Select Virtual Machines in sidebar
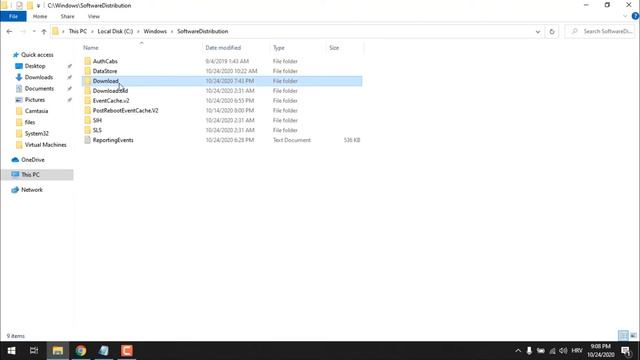The width and height of the screenshot is (640, 360). 45,145
